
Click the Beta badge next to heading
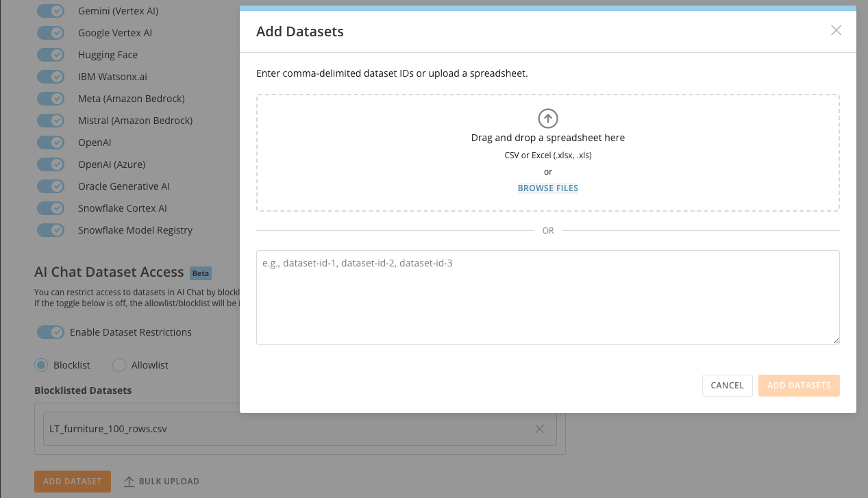click(x=201, y=273)
